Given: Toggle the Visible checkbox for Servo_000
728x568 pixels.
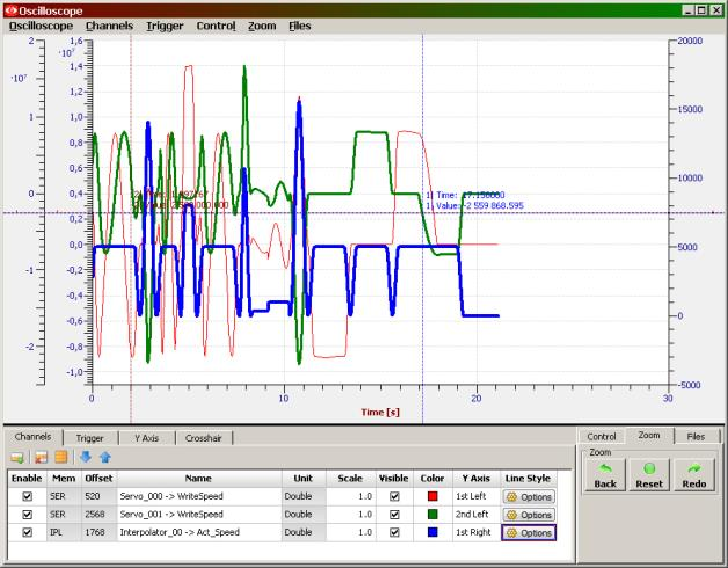Looking at the screenshot, I should pos(394,496).
